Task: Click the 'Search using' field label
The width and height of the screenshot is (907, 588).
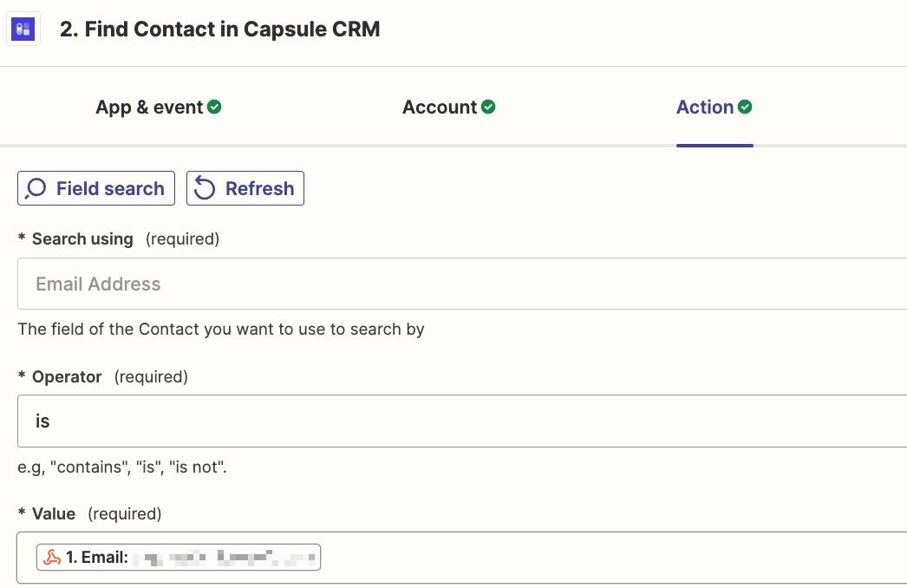Action: point(82,239)
